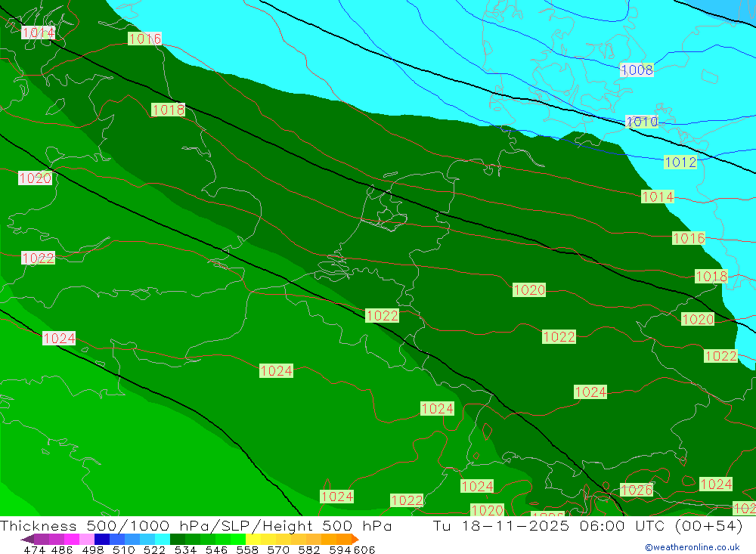Screen dimensions: 756x554
Task: Pick the dark navy blue legend swatch
Action: (x=102, y=539)
